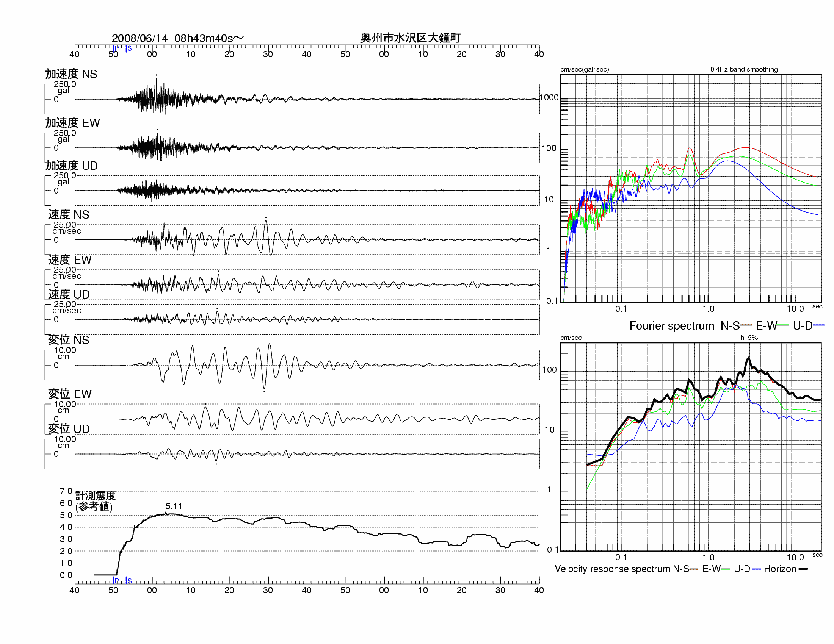The image size is (834, 644).
Task: Click the h=5% damping label
Action: (749, 338)
